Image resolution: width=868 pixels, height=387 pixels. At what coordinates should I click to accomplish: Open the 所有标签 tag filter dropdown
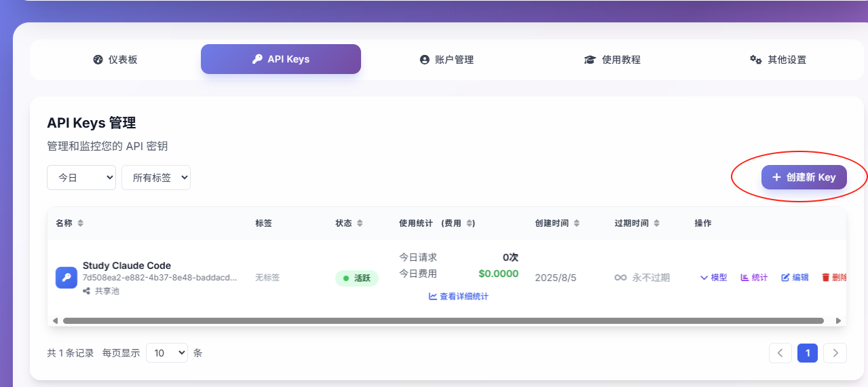156,178
